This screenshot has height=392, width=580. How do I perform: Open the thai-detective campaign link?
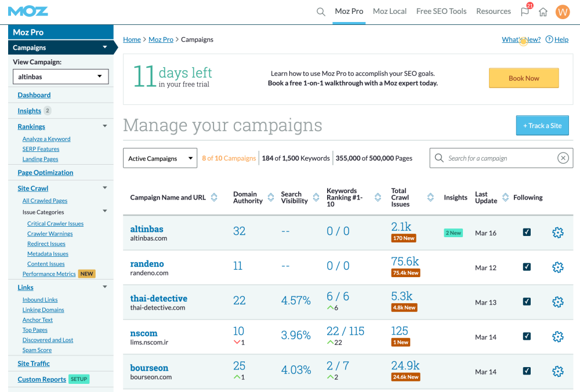pyautogui.click(x=159, y=299)
